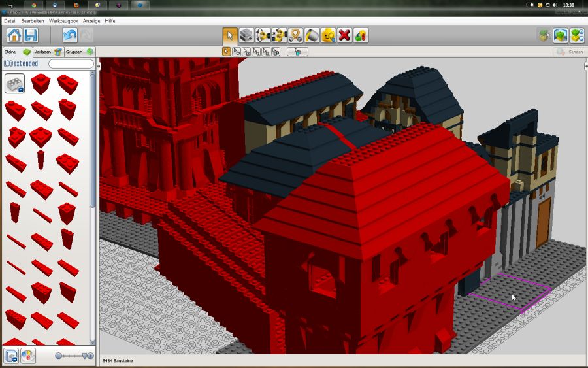Switch to the Vorlagen tab
588x368 pixels.
pos(47,52)
